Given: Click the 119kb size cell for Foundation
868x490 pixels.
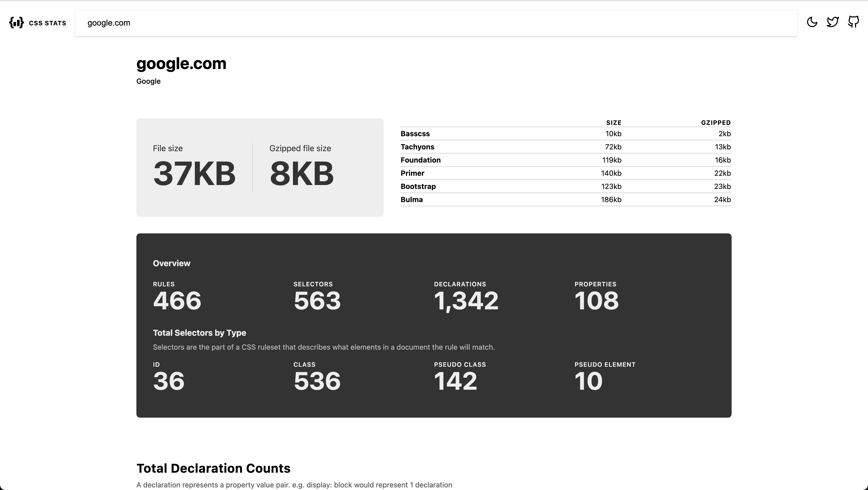Looking at the screenshot, I should (611, 160).
